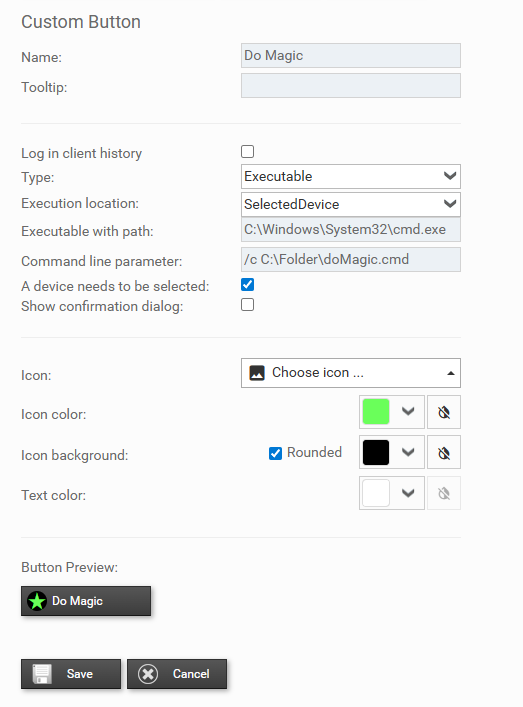The image size is (523, 707).
Task: Click the disabled text color reset icon
Action: [444, 493]
